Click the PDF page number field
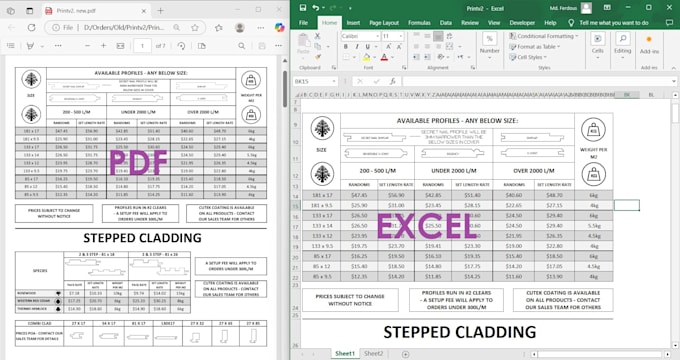The height and width of the screenshot is (360, 680). coord(142,46)
